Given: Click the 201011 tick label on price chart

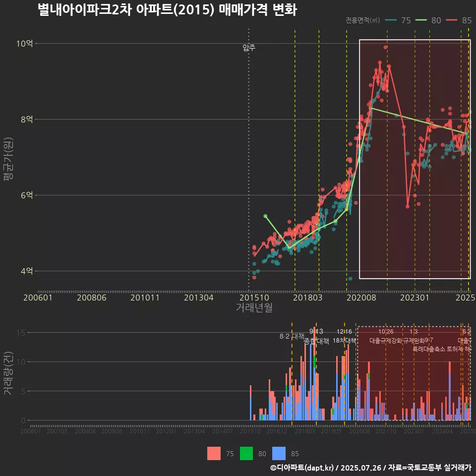Looking at the screenshot, I should click(145, 297).
